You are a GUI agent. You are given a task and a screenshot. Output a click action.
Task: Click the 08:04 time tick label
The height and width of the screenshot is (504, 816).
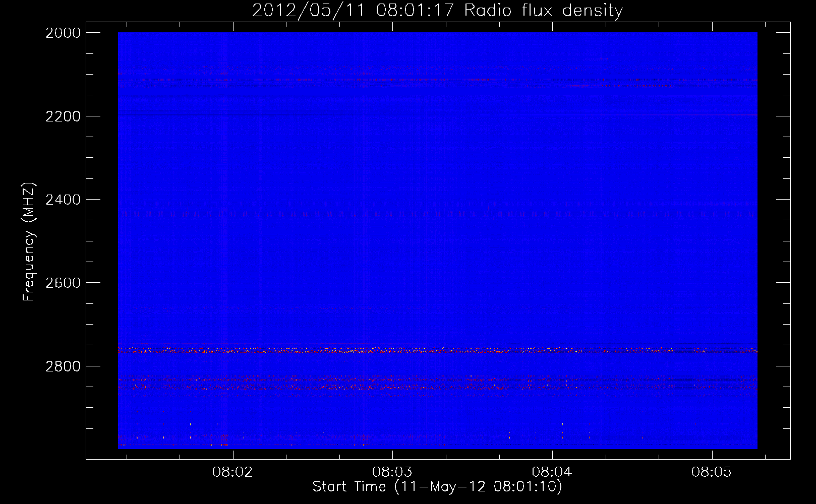tap(552, 472)
